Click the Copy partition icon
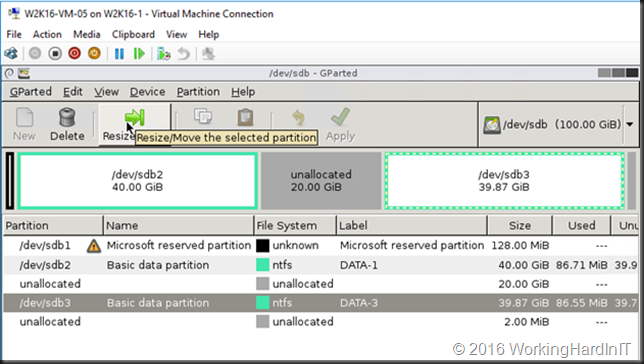This screenshot has width=644, height=364. pos(203,117)
